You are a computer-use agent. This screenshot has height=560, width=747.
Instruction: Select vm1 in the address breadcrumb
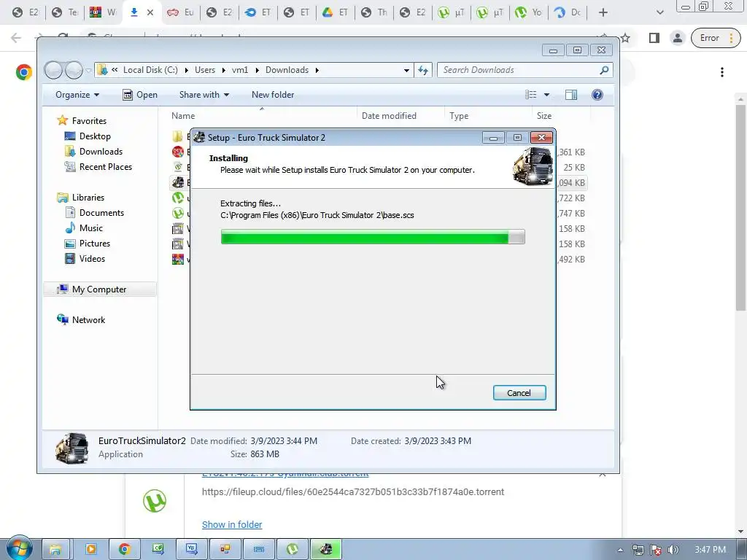(x=239, y=70)
